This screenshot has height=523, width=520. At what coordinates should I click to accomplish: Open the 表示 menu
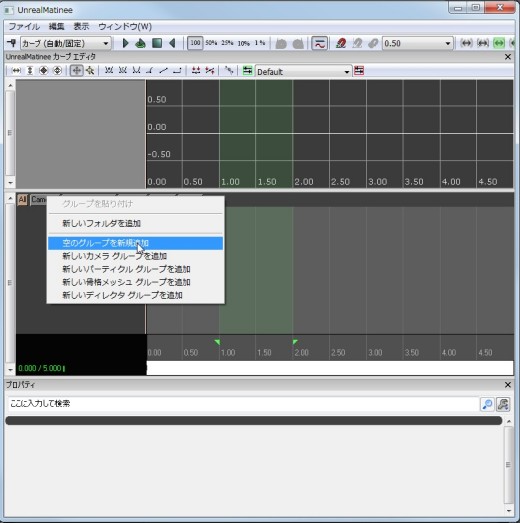click(81, 26)
